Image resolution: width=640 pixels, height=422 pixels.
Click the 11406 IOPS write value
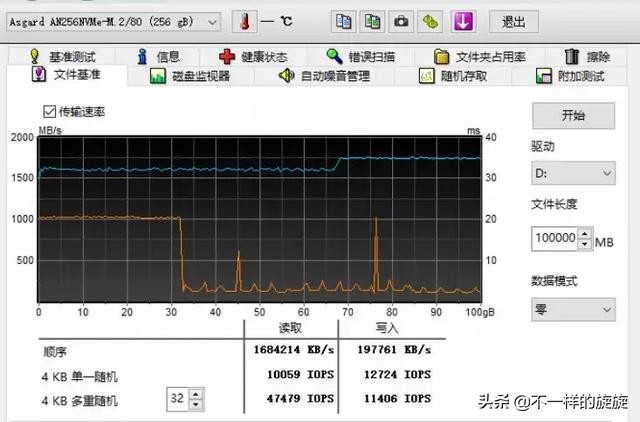[398, 398]
